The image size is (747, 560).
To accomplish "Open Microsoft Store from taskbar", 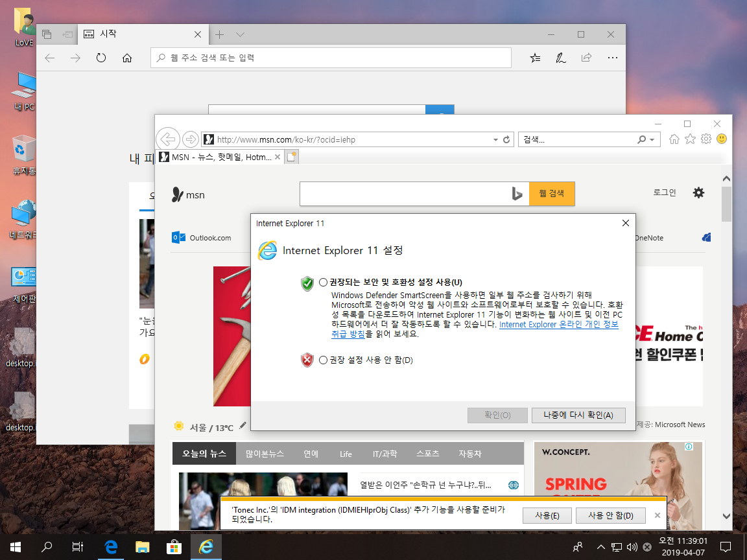I will pyautogui.click(x=174, y=546).
